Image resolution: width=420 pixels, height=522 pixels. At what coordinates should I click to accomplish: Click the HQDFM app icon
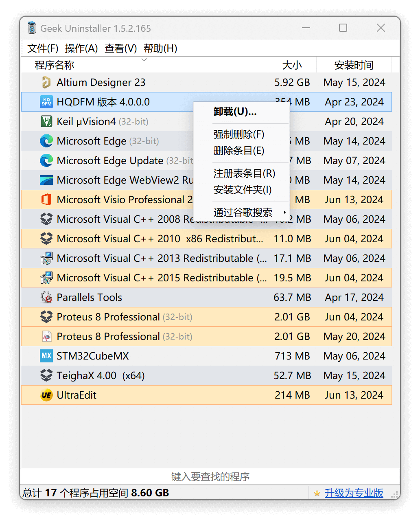pyautogui.click(x=46, y=102)
